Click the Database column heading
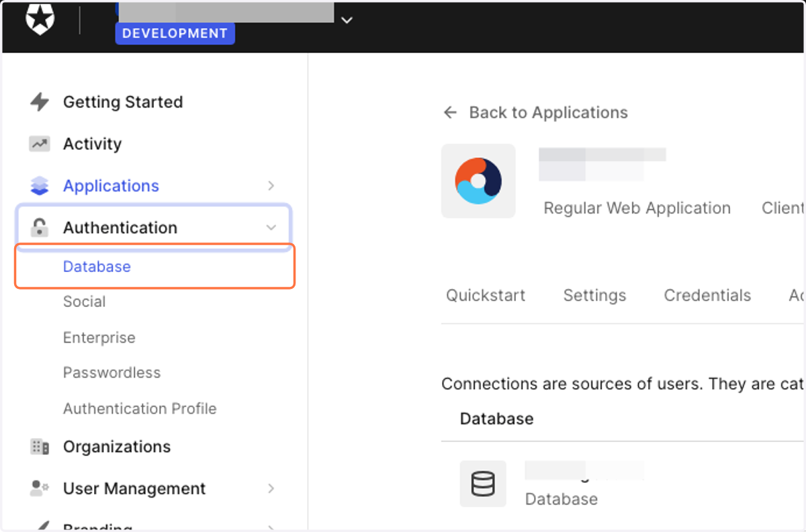Screen dimensions: 806x532 coord(496,418)
